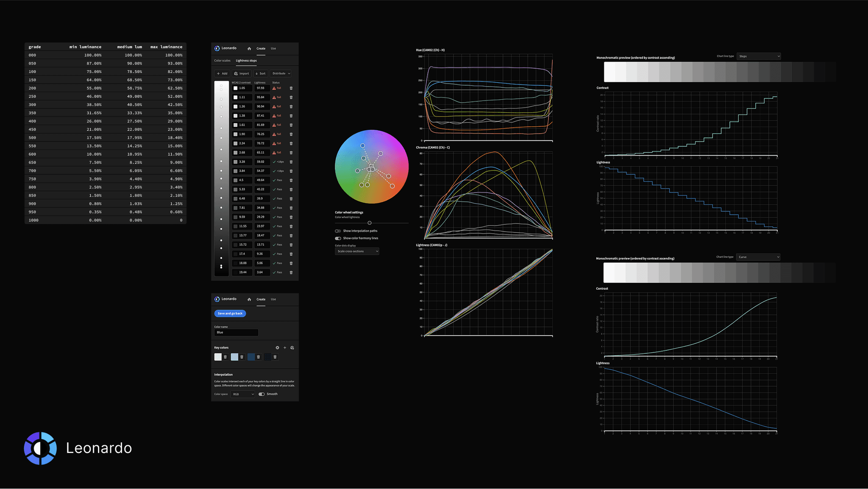Open Color dots display dropdown (Scale cross-sections)
The image size is (868, 489).
[x=357, y=251]
